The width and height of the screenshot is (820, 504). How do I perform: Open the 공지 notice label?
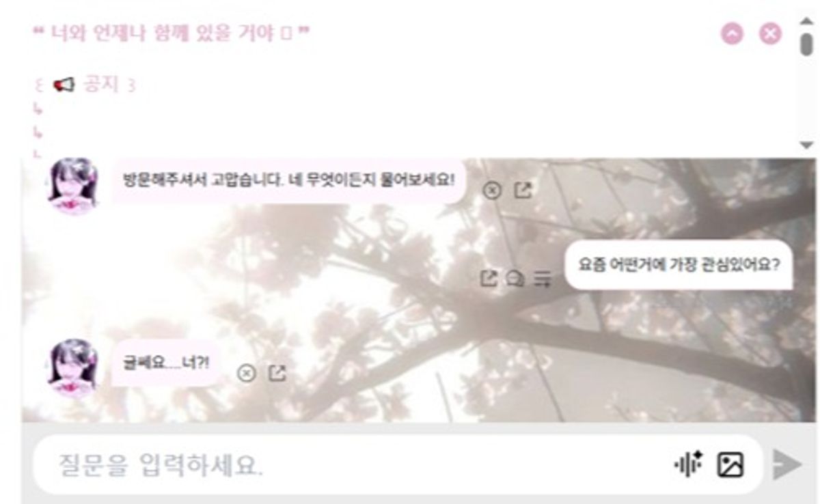[100, 85]
